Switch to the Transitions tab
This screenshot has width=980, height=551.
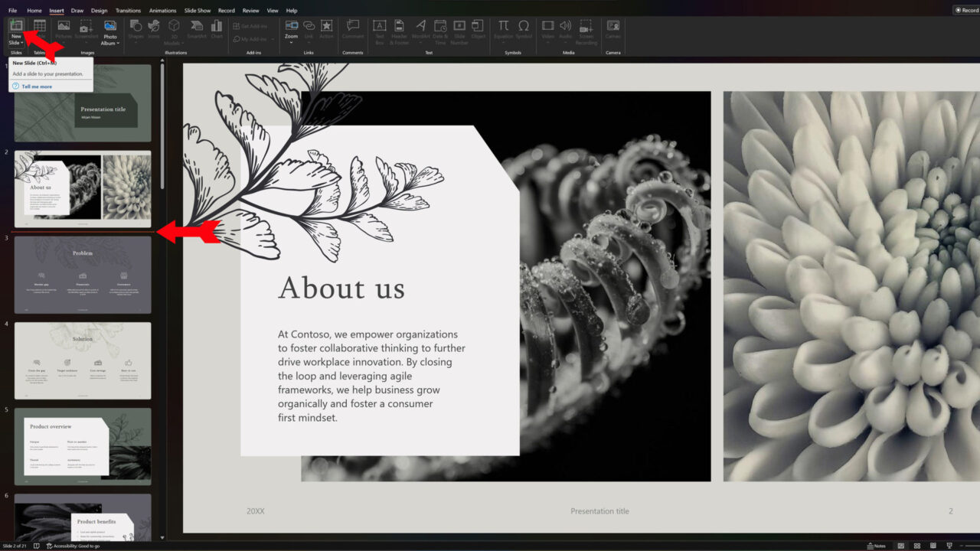pos(128,11)
